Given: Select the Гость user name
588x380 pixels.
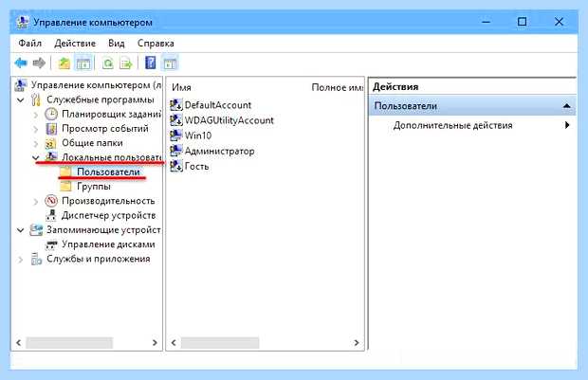Looking at the screenshot, I should tap(196, 166).
